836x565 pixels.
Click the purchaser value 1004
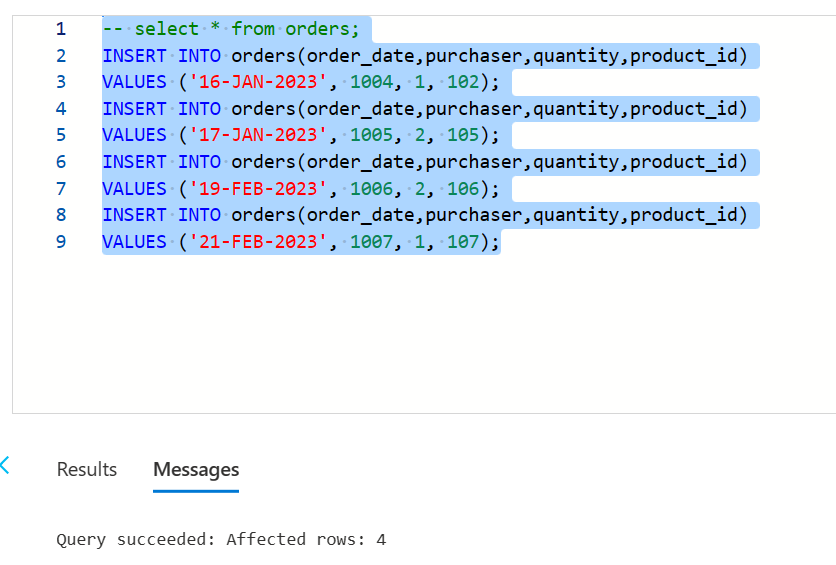pyautogui.click(x=371, y=82)
